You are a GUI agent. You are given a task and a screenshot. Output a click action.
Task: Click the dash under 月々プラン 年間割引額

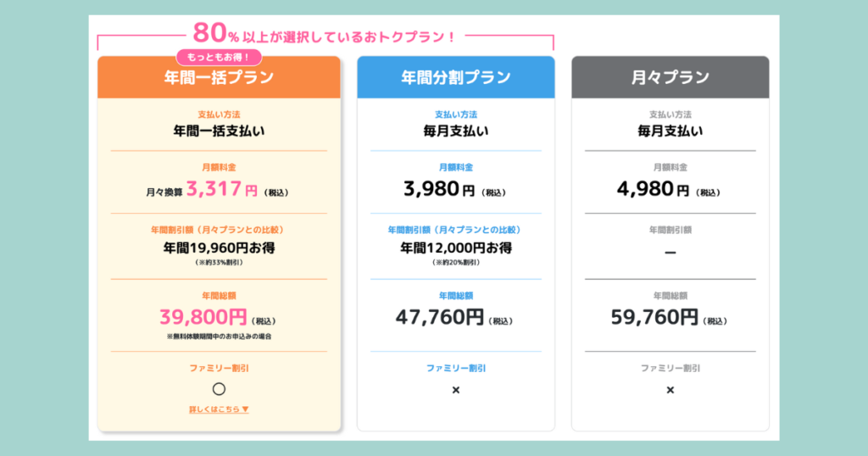click(670, 253)
